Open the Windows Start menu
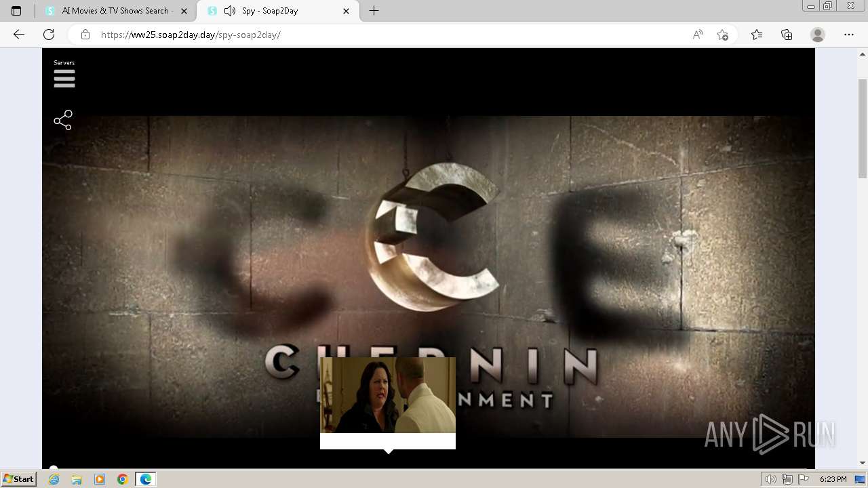868x488 pixels. coord(18,479)
